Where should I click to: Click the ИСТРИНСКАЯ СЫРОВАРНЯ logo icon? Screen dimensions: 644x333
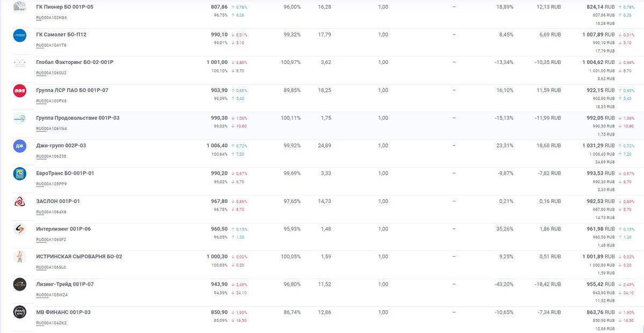tap(20, 257)
